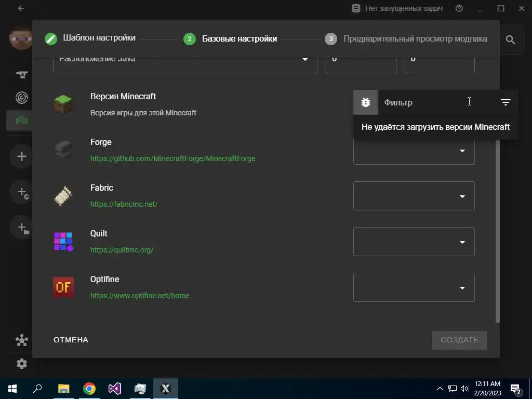Open the maze-like circular sidebar icon
Image resolution: width=532 pixels, height=399 pixels.
(x=22, y=98)
